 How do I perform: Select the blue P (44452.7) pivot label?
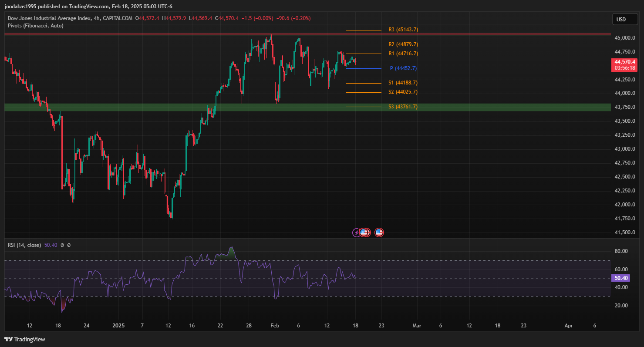click(403, 68)
